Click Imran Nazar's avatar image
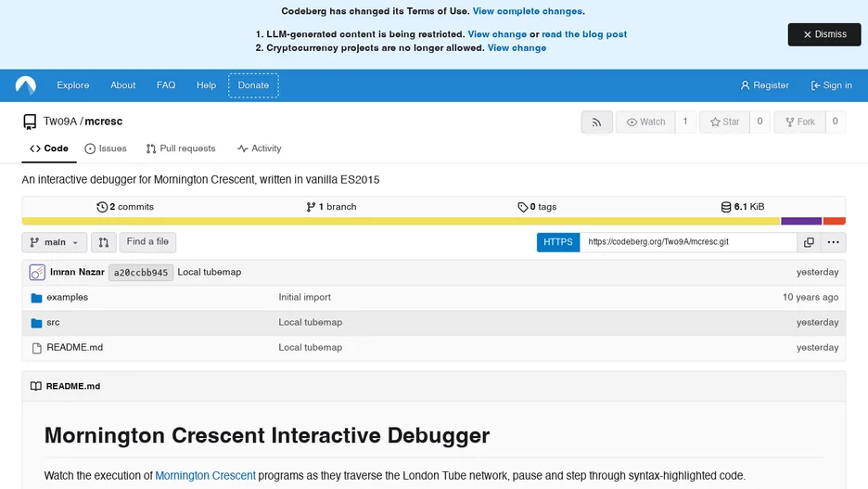 [x=37, y=273]
